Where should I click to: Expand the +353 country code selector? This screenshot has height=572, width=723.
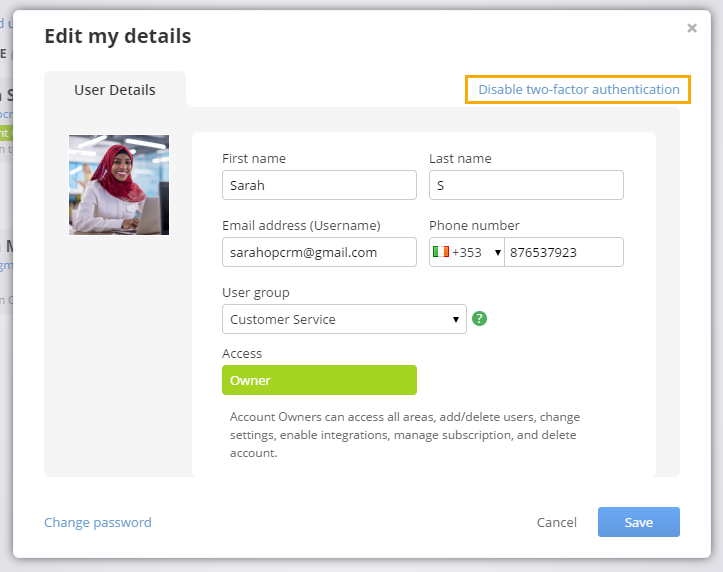pyautogui.click(x=467, y=252)
